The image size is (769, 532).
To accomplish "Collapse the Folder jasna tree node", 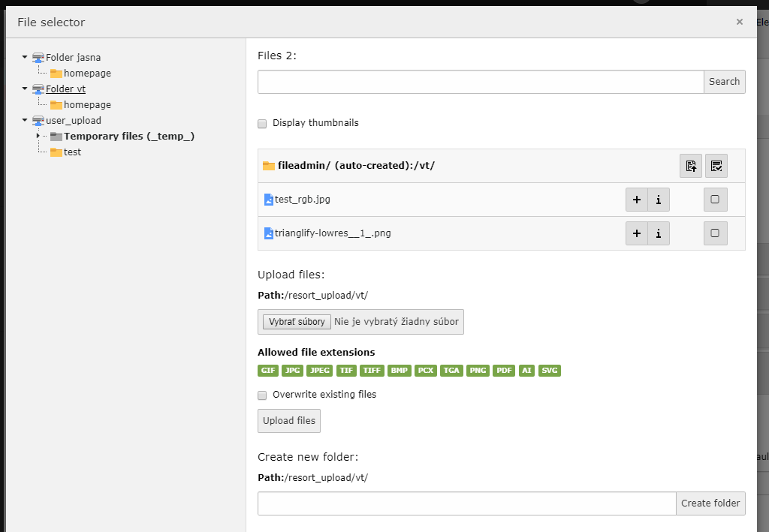I will [x=25, y=57].
